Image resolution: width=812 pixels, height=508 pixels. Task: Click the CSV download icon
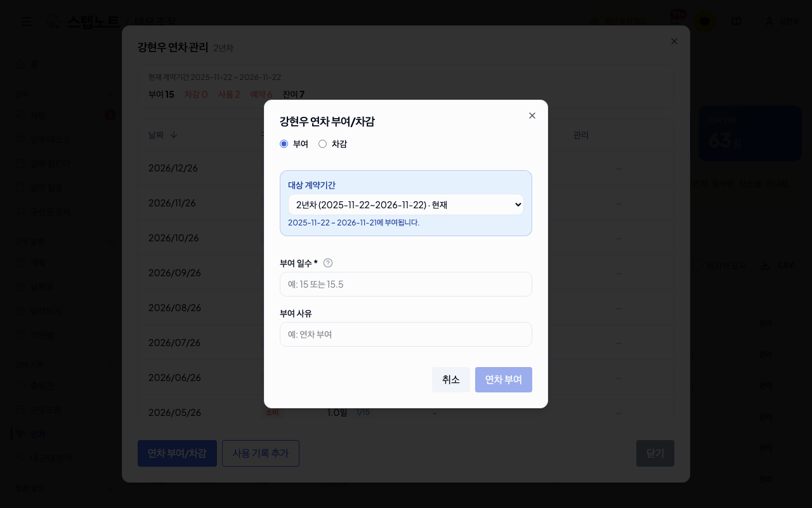(765, 265)
